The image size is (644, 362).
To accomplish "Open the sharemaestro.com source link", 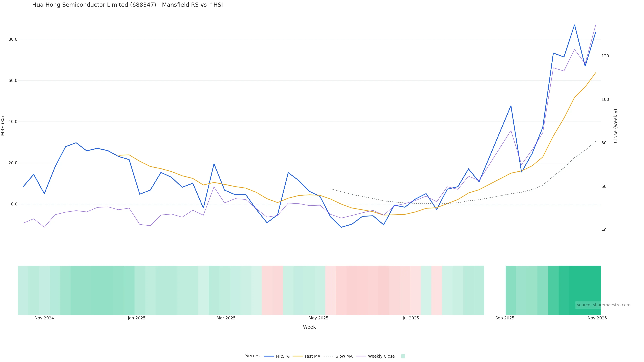I will (x=603, y=305).
